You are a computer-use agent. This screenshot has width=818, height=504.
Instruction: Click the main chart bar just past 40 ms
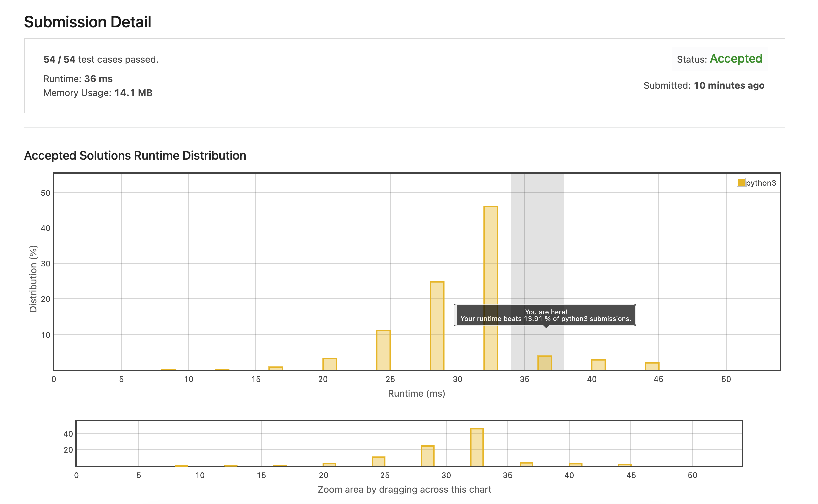point(598,365)
